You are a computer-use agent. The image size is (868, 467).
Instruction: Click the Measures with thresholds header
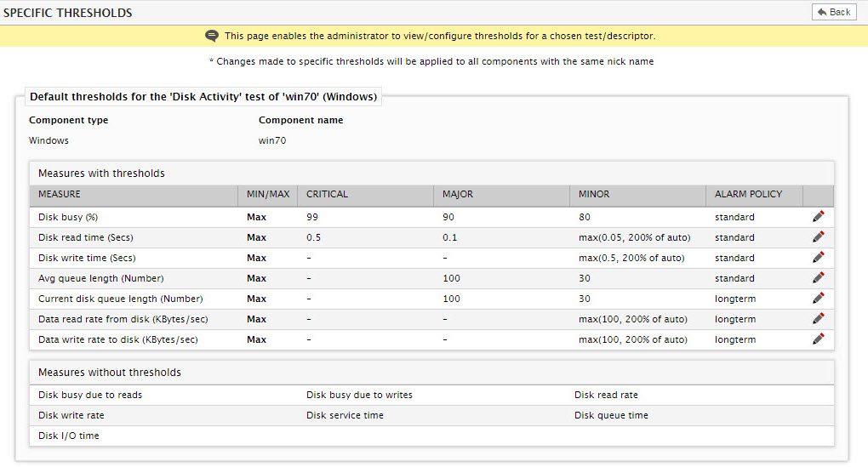pyautogui.click(x=101, y=174)
